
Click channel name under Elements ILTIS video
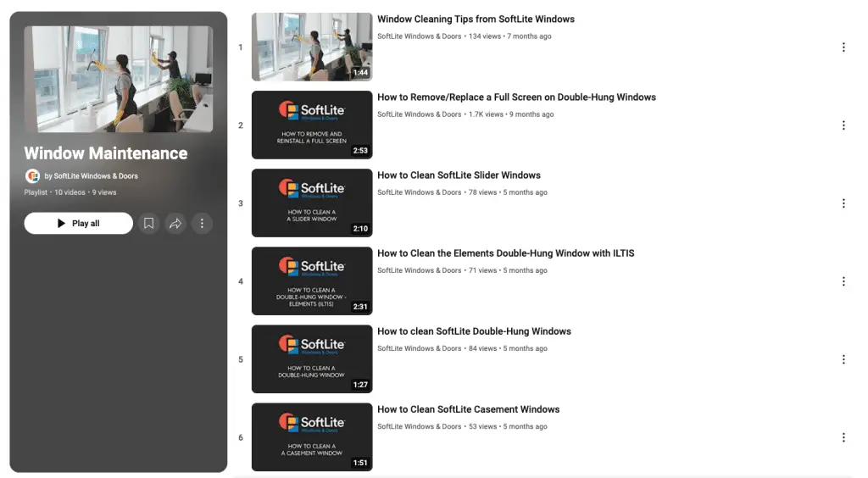pos(419,270)
